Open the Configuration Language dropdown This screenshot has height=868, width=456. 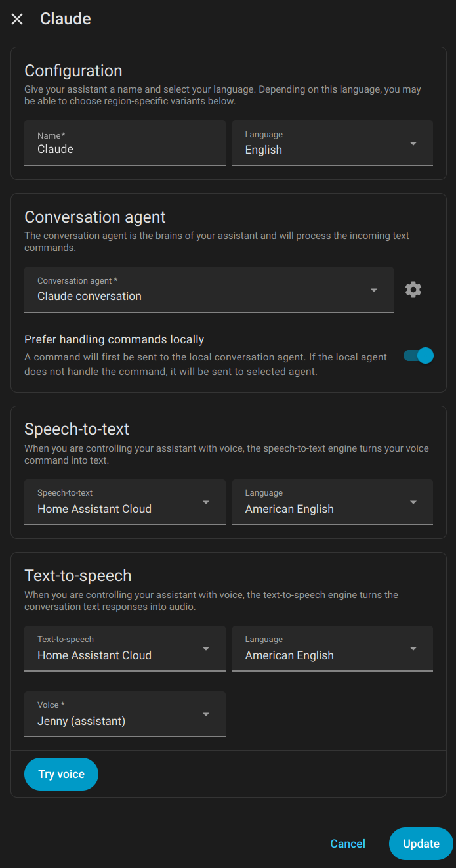(x=332, y=143)
